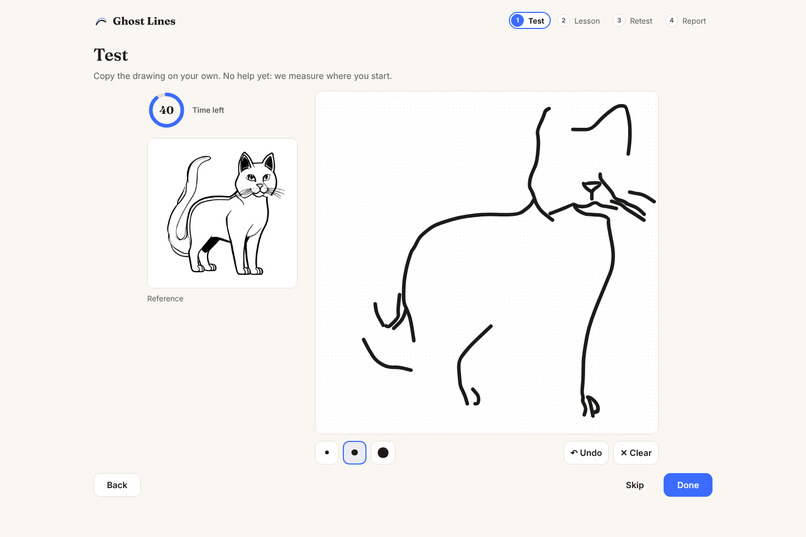Open step 3 Retest tab
Viewport: 806px width, 537px height.
pyautogui.click(x=633, y=21)
